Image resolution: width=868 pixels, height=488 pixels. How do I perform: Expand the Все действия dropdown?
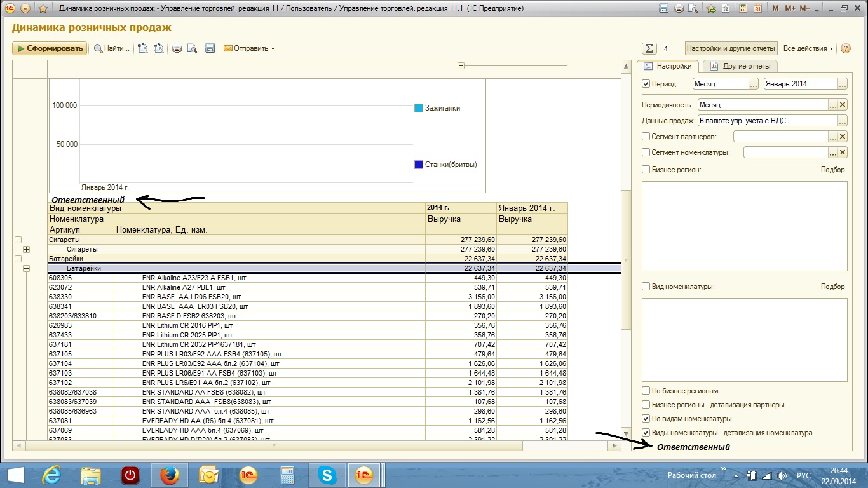coord(808,48)
